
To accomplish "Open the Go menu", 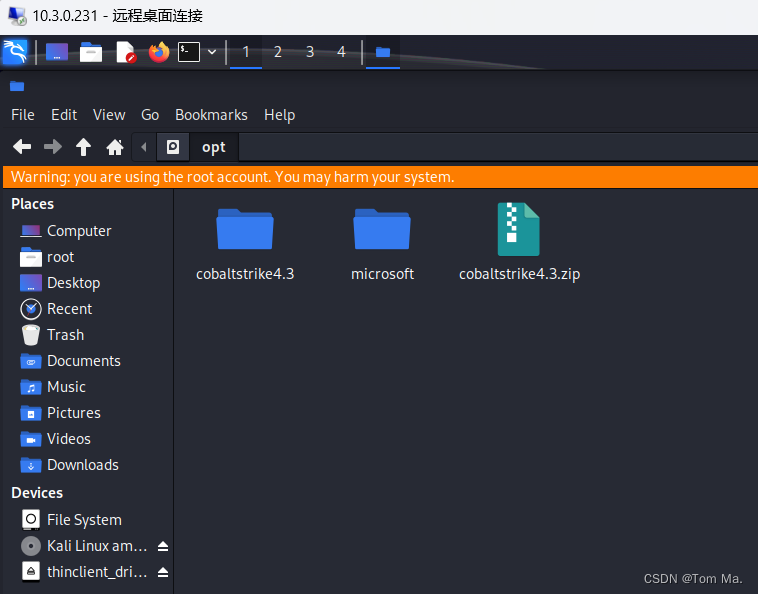I will (x=150, y=115).
